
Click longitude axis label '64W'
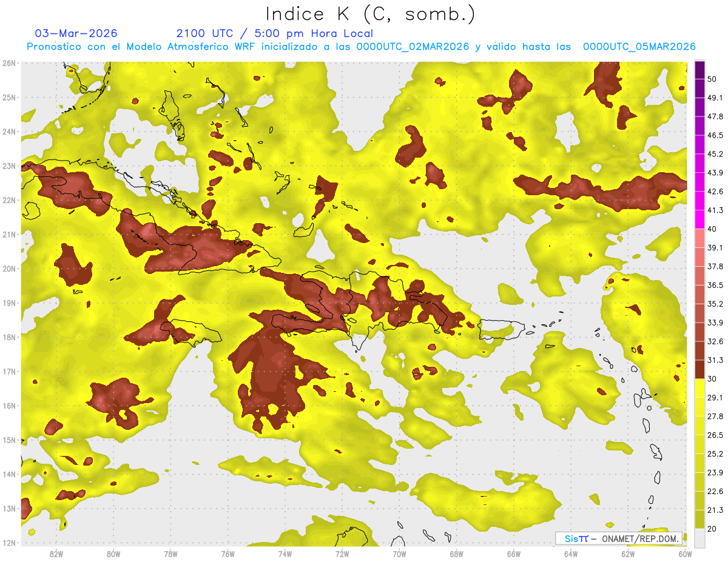pos(571,554)
